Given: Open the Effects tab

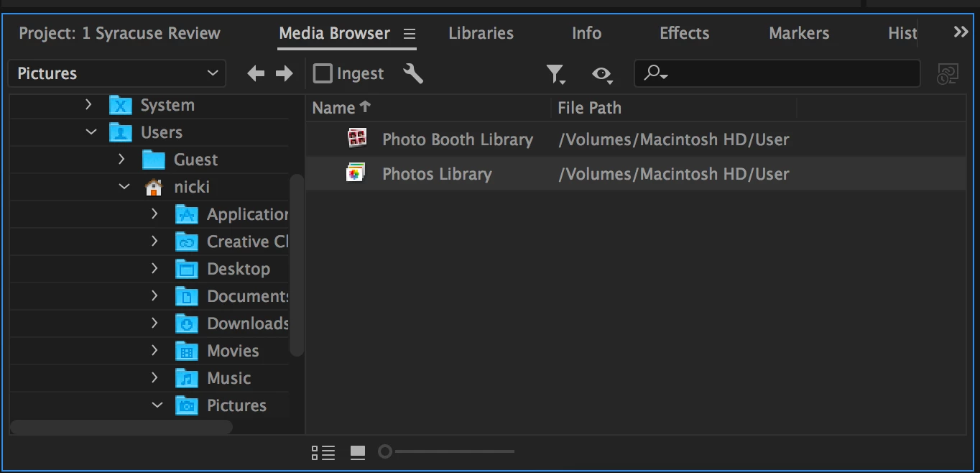Looking at the screenshot, I should click(x=684, y=34).
